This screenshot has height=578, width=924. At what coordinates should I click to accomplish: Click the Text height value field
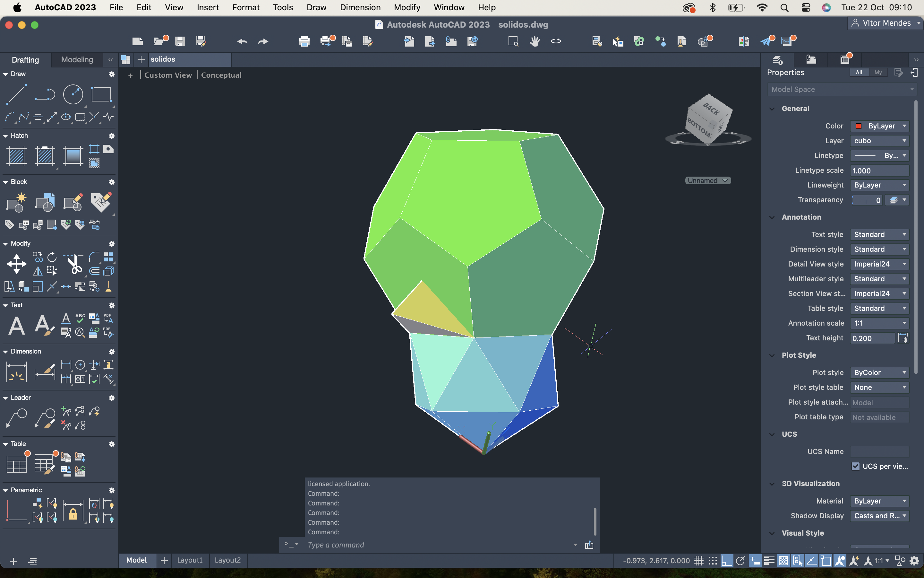click(872, 338)
